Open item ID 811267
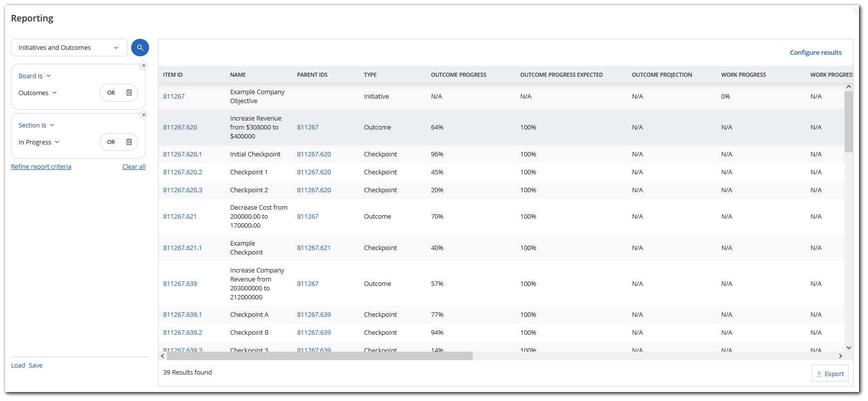This screenshot has height=401, width=868. tap(174, 97)
